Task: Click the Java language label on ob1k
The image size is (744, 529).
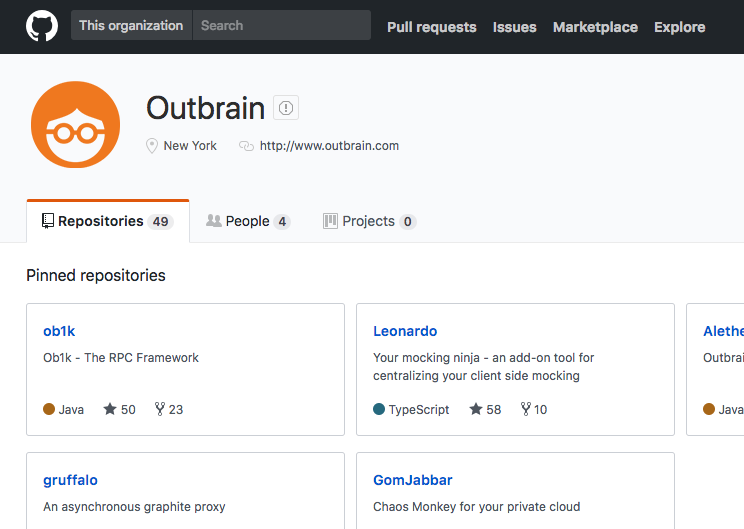Action: pyautogui.click(x=71, y=409)
